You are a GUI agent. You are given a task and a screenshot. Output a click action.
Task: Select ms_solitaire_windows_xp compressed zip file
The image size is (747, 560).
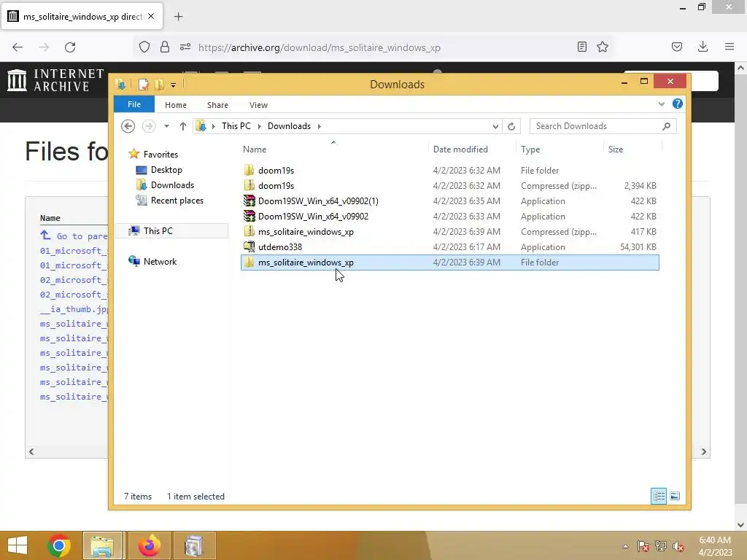(x=449, y=231)
